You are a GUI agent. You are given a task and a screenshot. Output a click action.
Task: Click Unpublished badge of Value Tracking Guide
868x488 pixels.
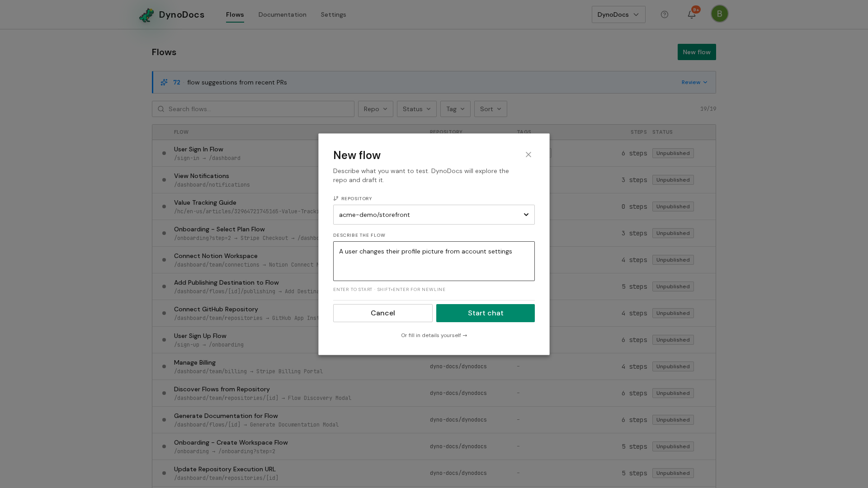tap(673, 206)
